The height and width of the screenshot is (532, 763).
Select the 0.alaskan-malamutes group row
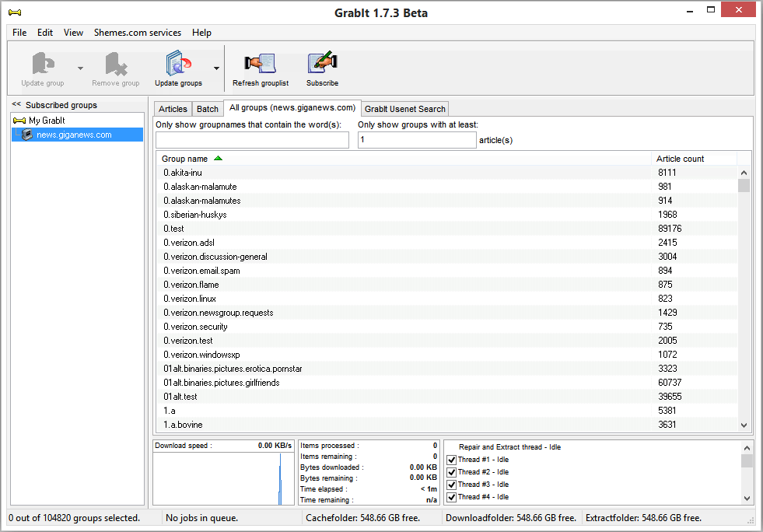(448, 201)
